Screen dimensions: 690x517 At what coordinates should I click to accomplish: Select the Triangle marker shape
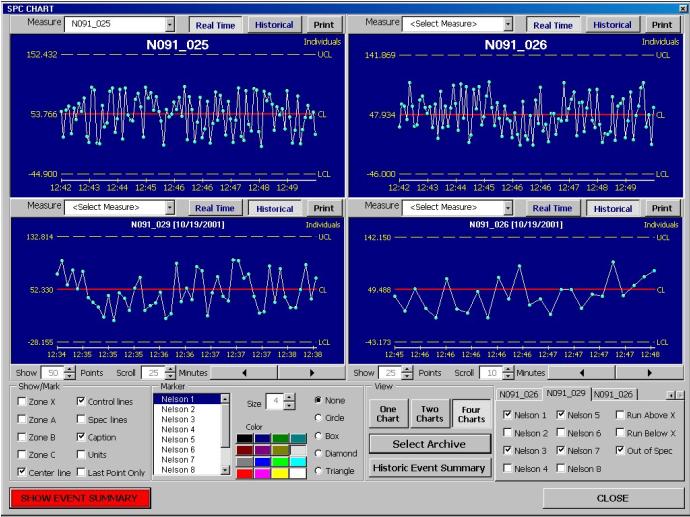[x=318, y=471]
